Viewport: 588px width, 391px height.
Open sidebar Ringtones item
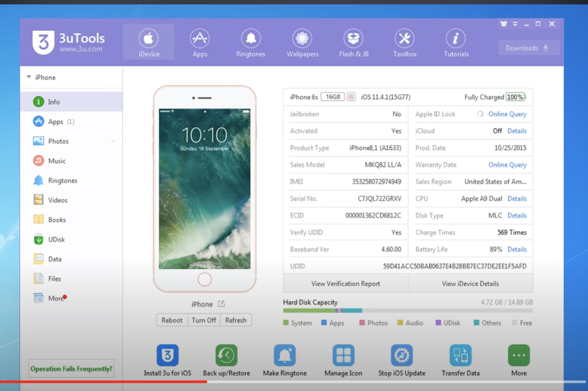[71, 181]
